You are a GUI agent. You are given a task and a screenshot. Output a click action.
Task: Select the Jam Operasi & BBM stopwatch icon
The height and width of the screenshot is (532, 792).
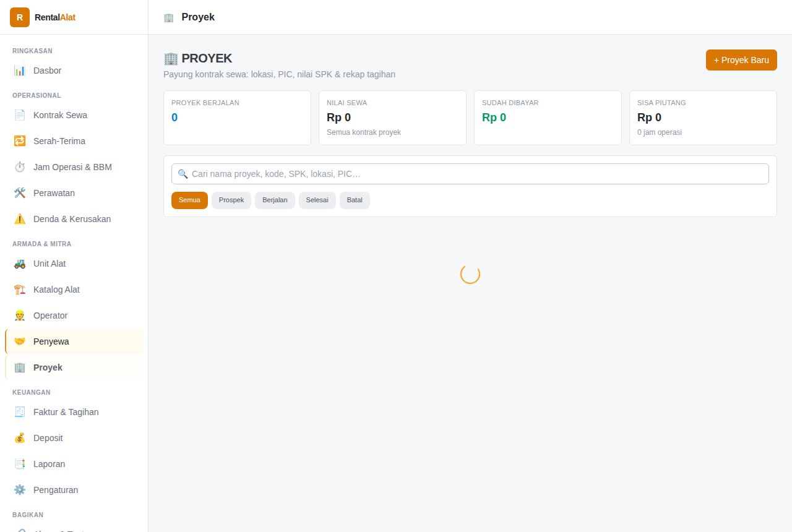[x=20, y=167]
